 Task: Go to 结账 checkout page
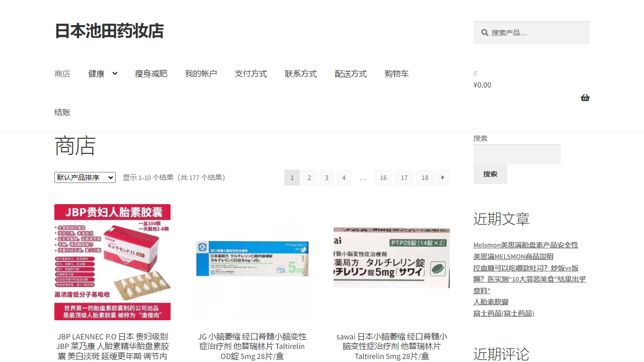[x=62, y=113]
